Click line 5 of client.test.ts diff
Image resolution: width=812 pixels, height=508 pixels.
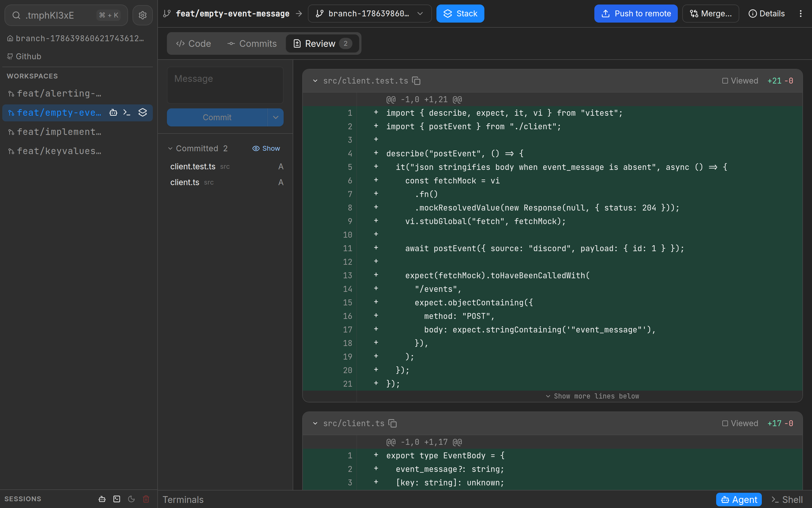pyautogui.click(x=552, y=167)
